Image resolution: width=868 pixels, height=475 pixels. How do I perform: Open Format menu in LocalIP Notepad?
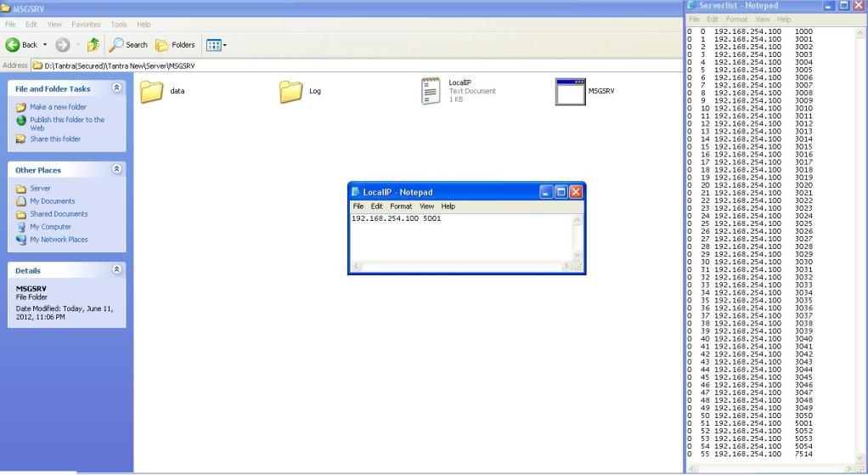coord(401,206)
